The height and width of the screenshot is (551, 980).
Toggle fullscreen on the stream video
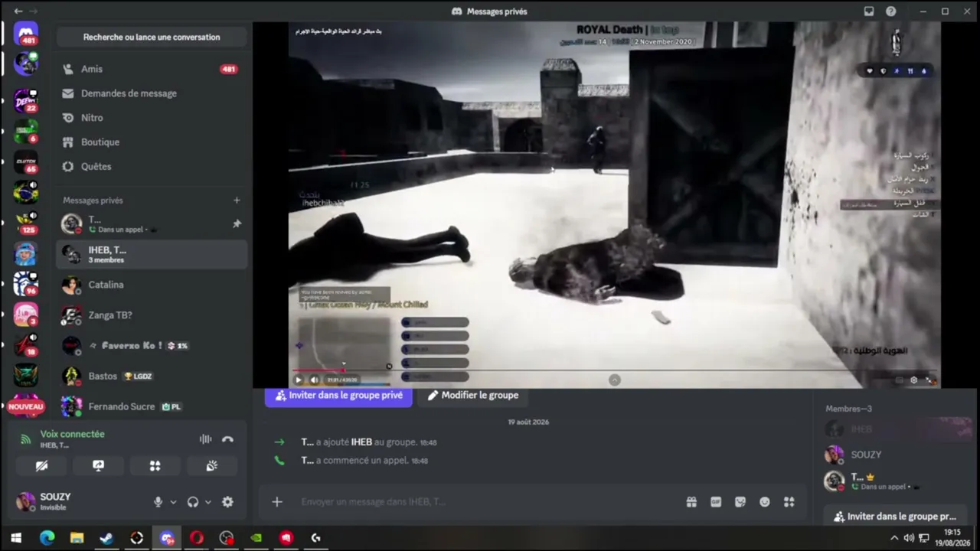point(930,380)
